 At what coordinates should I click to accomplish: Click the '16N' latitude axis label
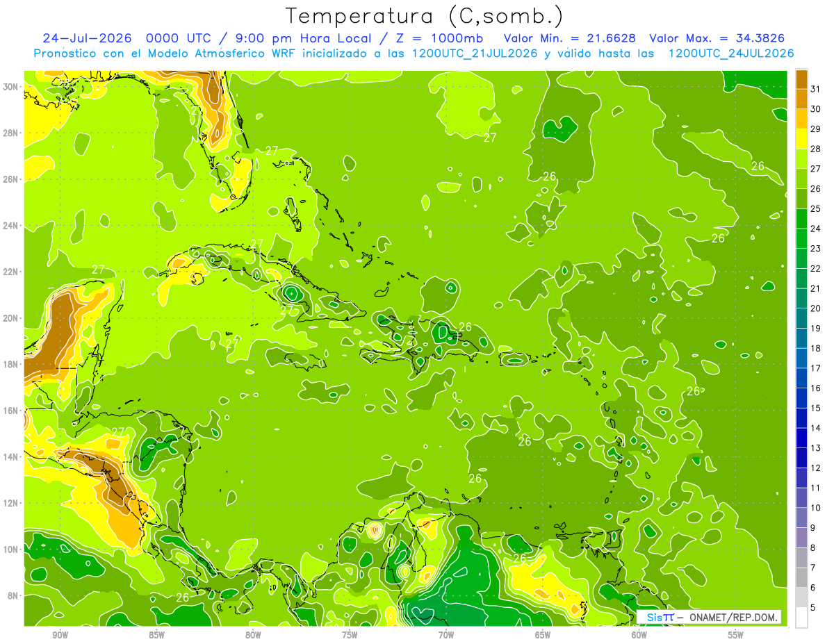click(11, 411)
